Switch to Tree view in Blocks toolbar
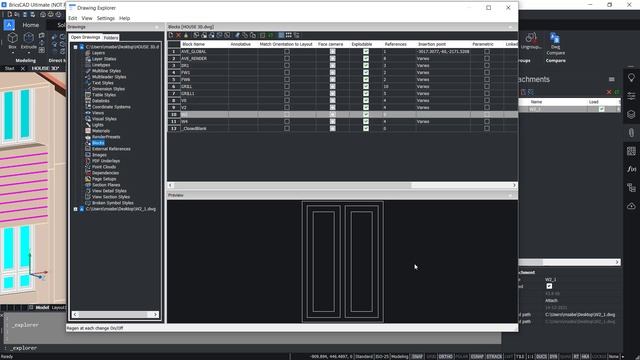The height and width of the screenshot is (360, 640). [x=297, y=36]
